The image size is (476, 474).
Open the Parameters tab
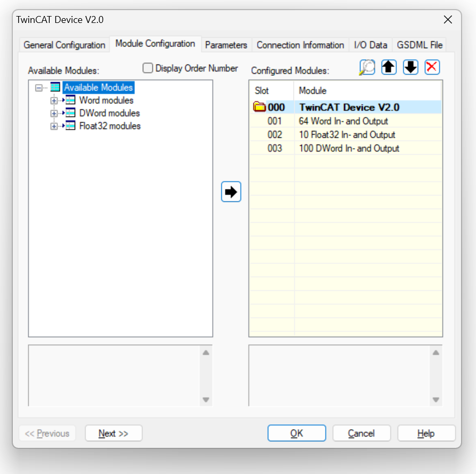click(x=226, y=45)
